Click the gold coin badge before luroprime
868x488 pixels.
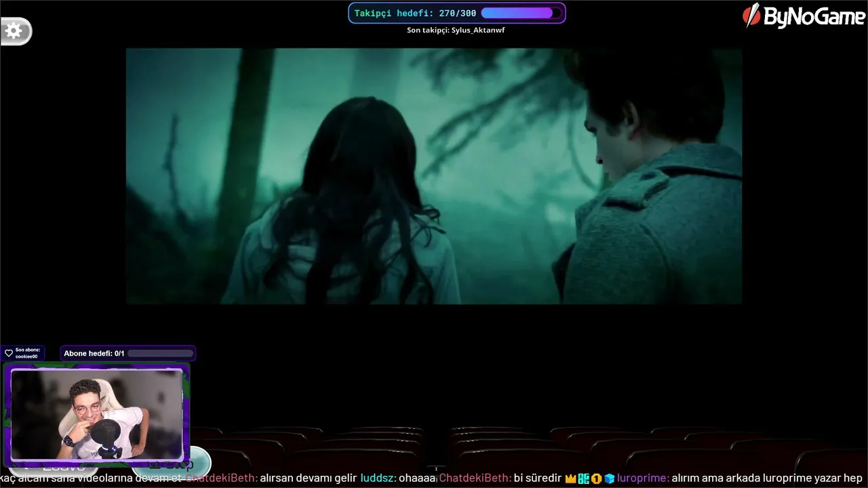tap(597, 479)
